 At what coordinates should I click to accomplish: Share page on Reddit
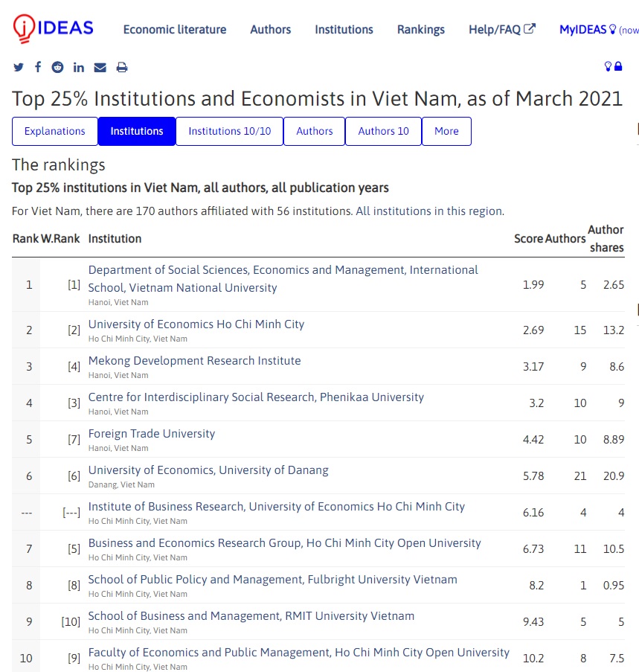click(57, 67)
